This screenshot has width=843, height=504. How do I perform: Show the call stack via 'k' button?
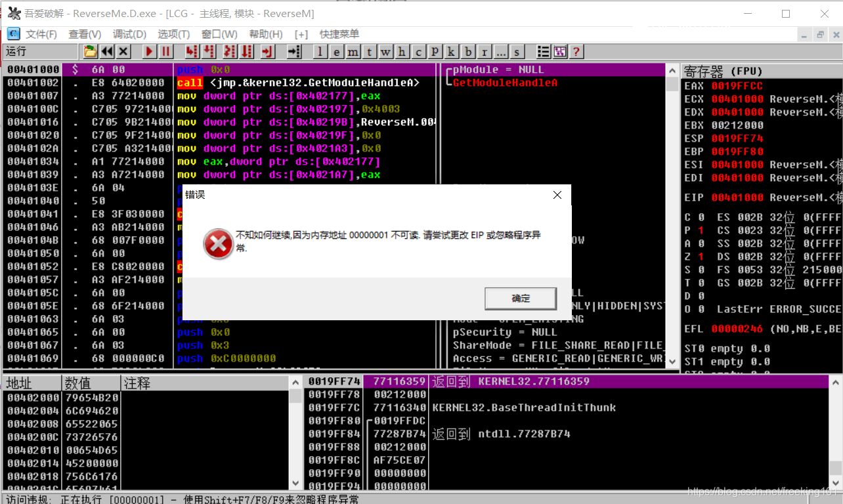(452, 52)
